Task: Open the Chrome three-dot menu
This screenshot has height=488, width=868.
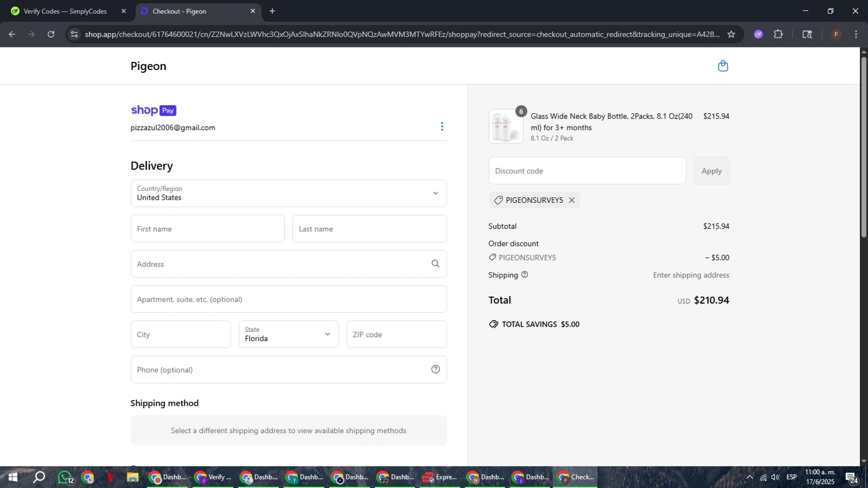Action: [x=856, y=34]
